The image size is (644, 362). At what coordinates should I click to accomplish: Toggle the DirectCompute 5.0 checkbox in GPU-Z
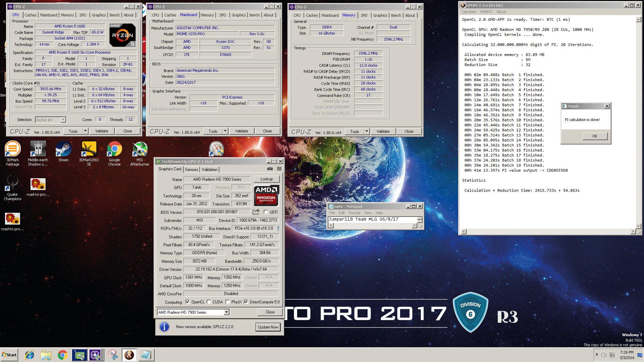click(246, 302)
